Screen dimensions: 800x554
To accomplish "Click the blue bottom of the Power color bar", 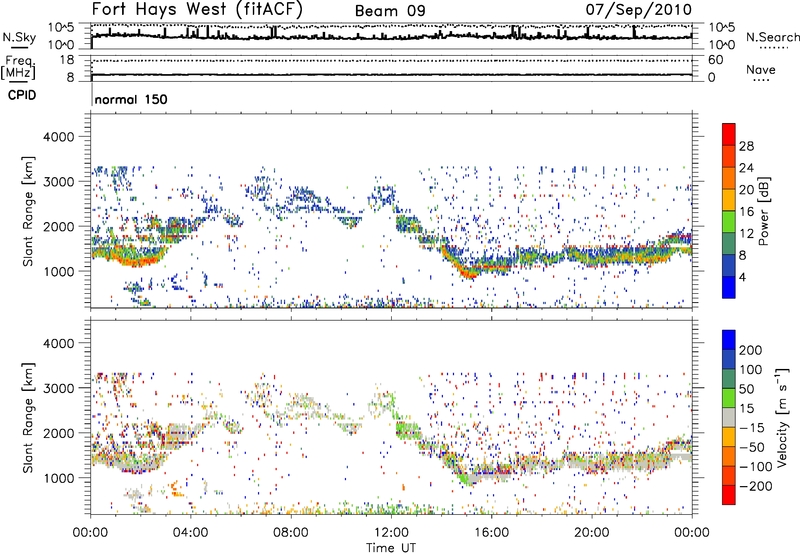I will 729,287.
